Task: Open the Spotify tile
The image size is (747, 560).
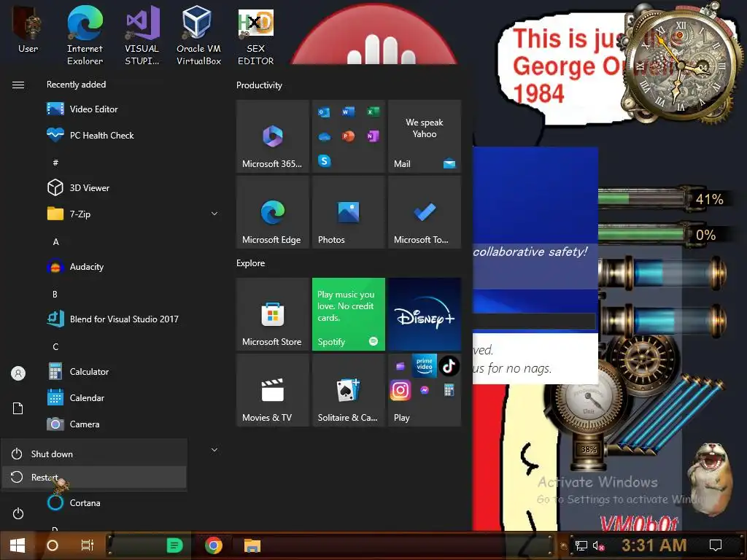Action: [x=348, y=314]
